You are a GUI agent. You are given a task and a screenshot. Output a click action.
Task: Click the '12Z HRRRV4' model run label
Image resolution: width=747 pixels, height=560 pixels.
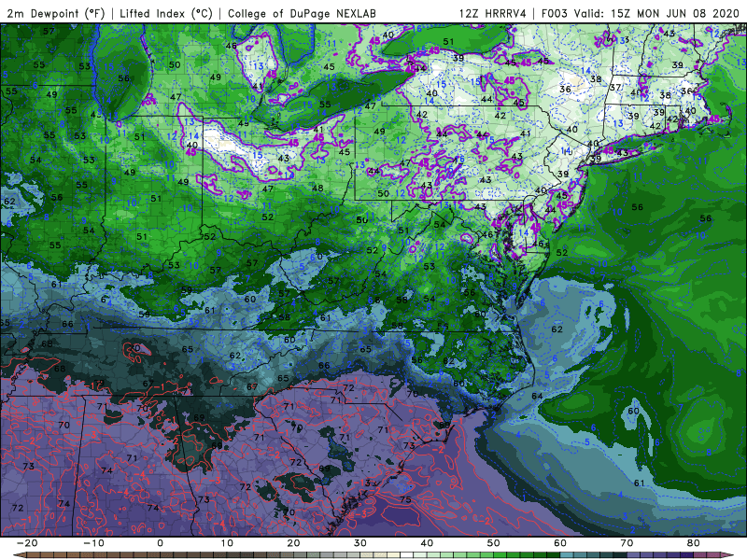(493, 13)
